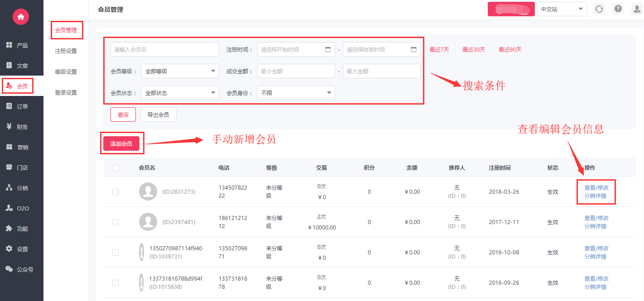Click the 最近30天 quick filter link
The width and height of the screenshot is (644, 301).
click(473, 50)
